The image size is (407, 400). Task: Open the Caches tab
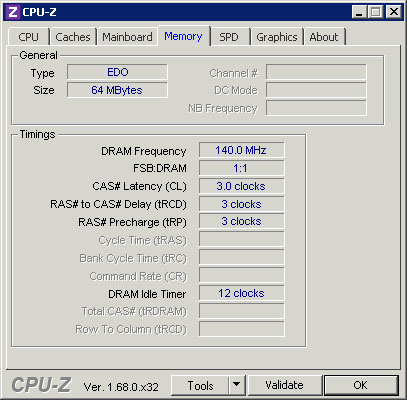[x=73, y=37]
